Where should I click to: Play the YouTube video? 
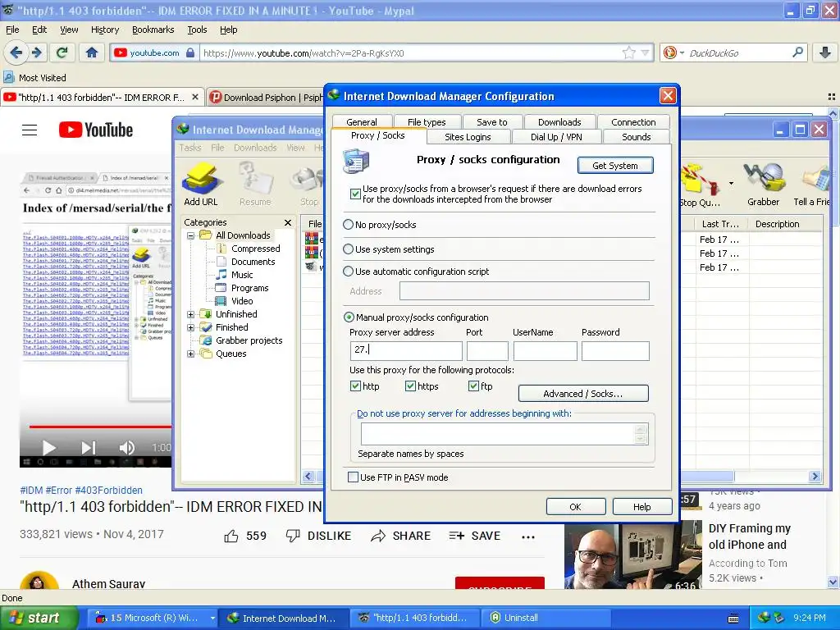tap(48, 448)
